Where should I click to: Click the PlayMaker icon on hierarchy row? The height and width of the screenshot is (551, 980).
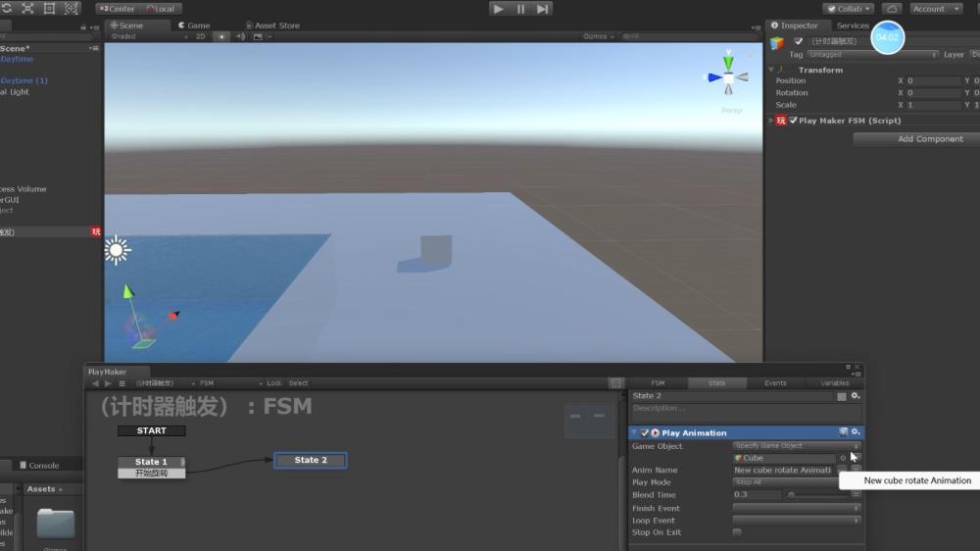tap(96, 231)
